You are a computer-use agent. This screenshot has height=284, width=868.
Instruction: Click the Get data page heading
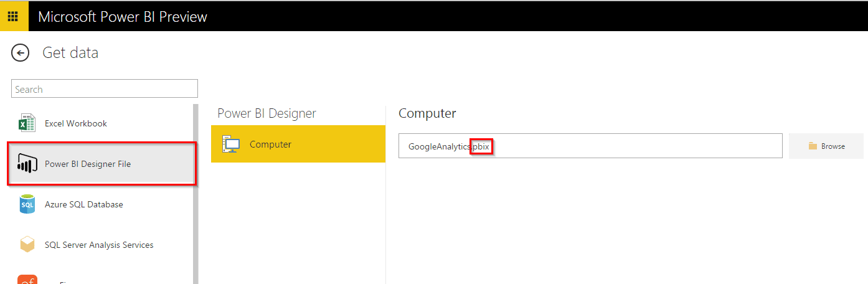tap(70, 53)
